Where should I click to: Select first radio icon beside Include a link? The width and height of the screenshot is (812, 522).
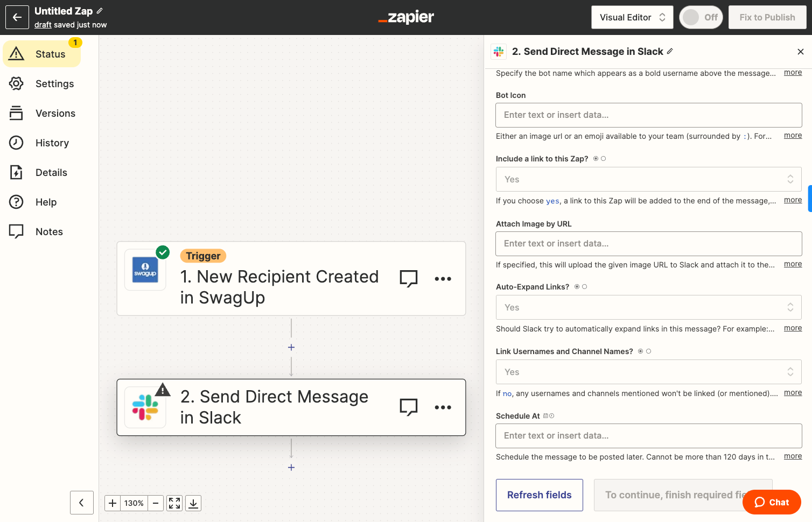click(596, 159)
